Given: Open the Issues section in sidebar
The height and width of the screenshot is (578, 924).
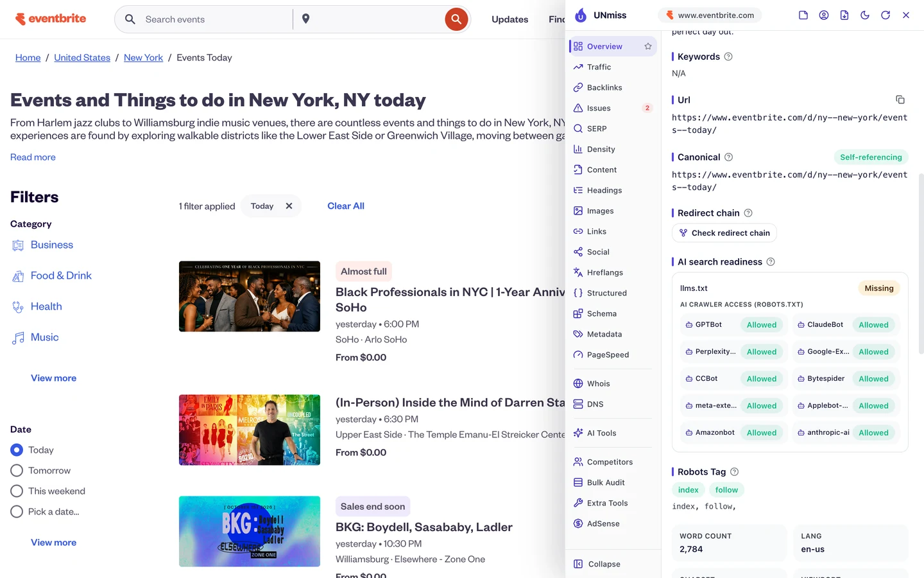Looking at the screenshot, I should (613, 108).
